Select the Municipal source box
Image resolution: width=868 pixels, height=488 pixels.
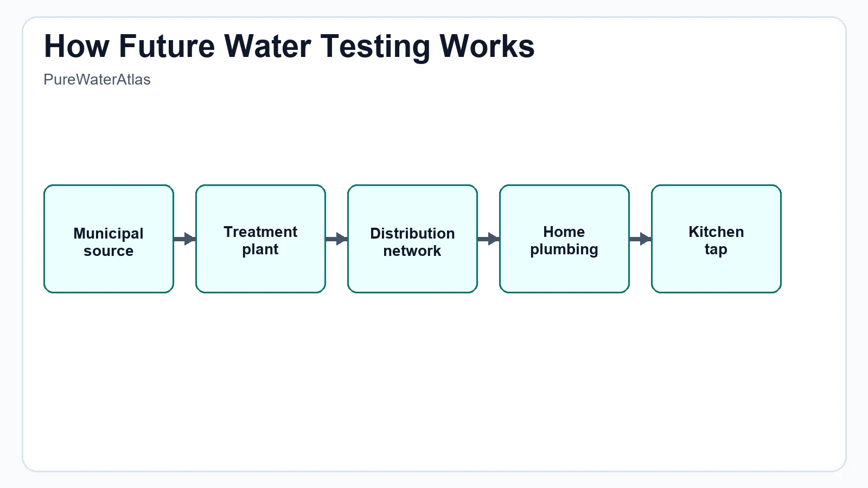108,271
